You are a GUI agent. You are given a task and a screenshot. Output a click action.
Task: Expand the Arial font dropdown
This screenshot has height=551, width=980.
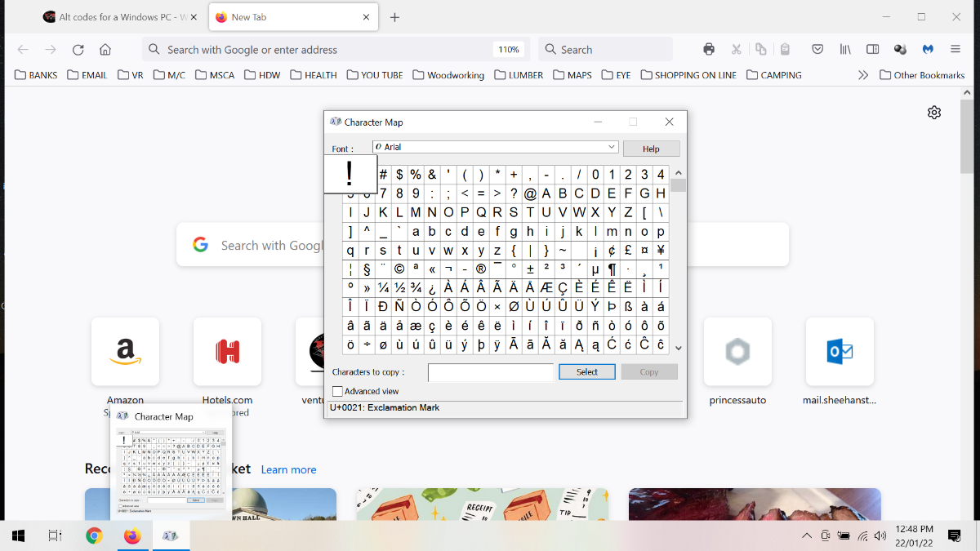pos(612,147)
